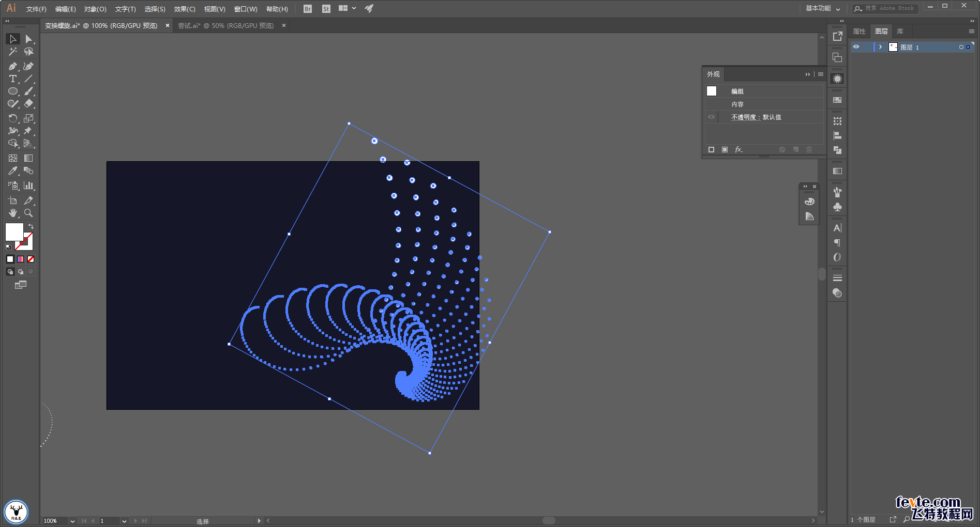Select the Type tool
This screenshot has width=980, height=527.
tap(13, 79)
